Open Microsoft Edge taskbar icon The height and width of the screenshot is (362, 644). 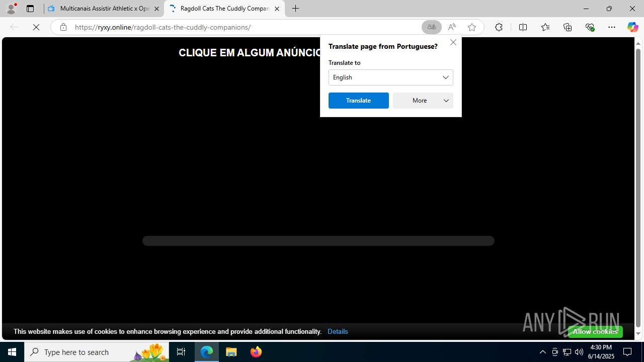tap(207, 352)
